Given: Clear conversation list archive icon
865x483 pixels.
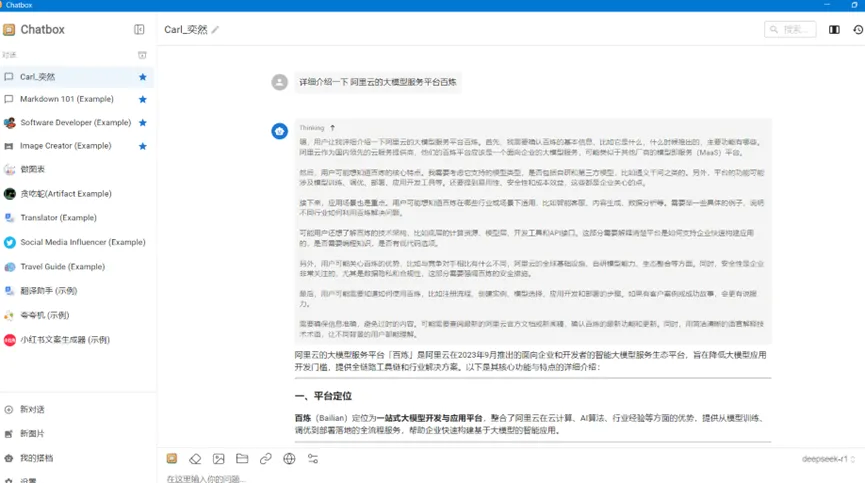Looking at the screenshot, I should [142, 55].
